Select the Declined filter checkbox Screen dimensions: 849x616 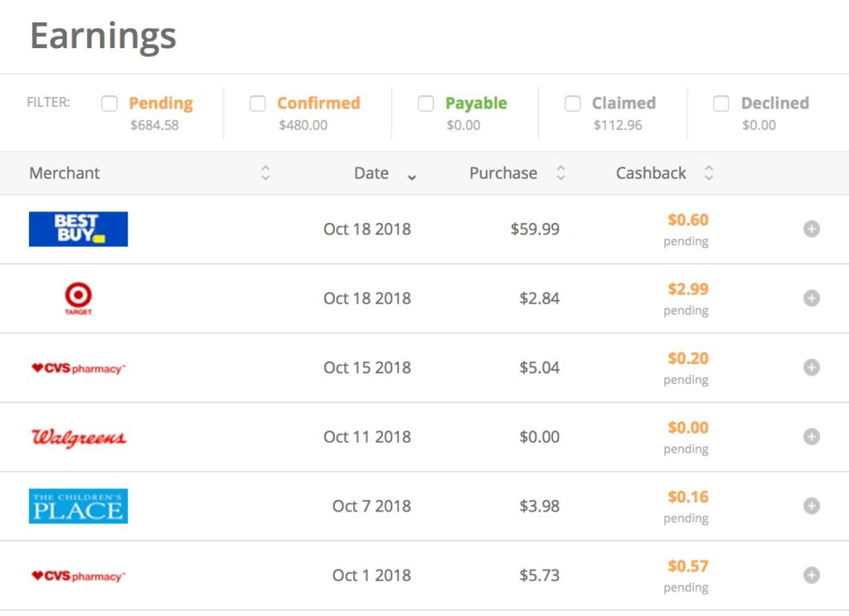pyautogui.click(x=720, y=104)
